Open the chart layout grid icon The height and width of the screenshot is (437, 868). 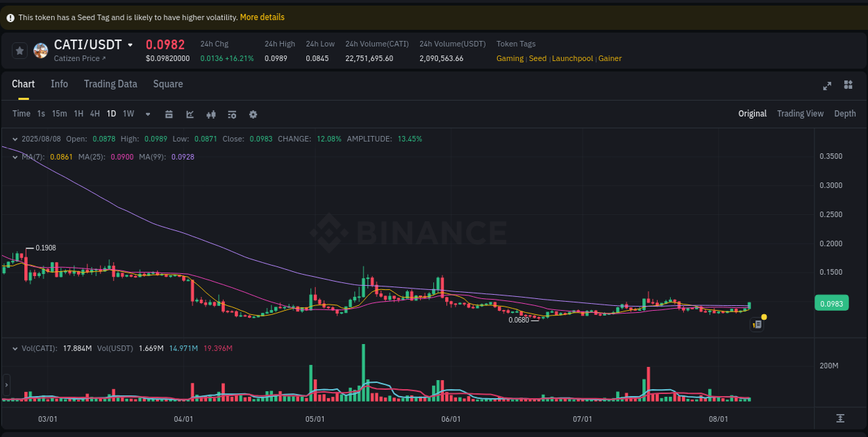(x=847, y=85)
